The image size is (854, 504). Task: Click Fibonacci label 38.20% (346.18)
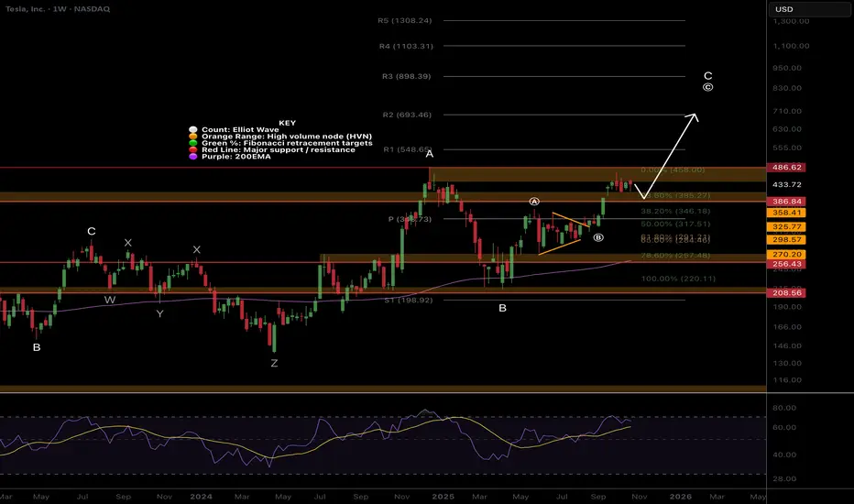675,212
